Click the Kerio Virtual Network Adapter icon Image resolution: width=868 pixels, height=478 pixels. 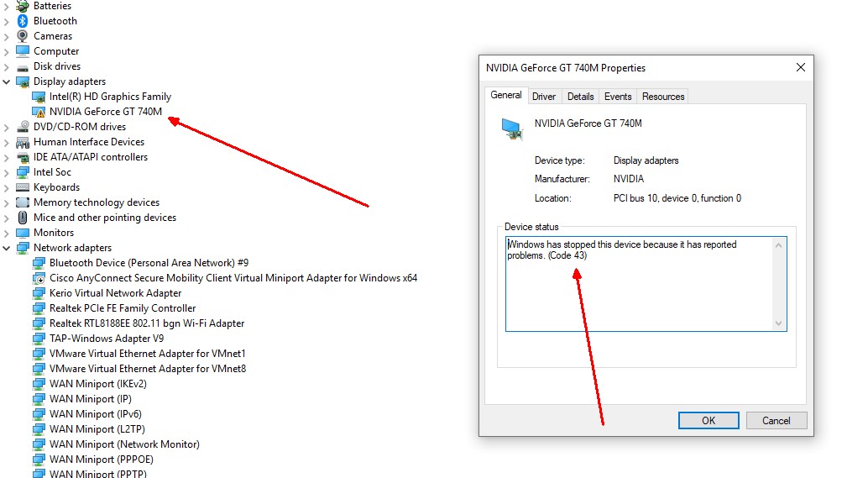(x=39, y=293)
